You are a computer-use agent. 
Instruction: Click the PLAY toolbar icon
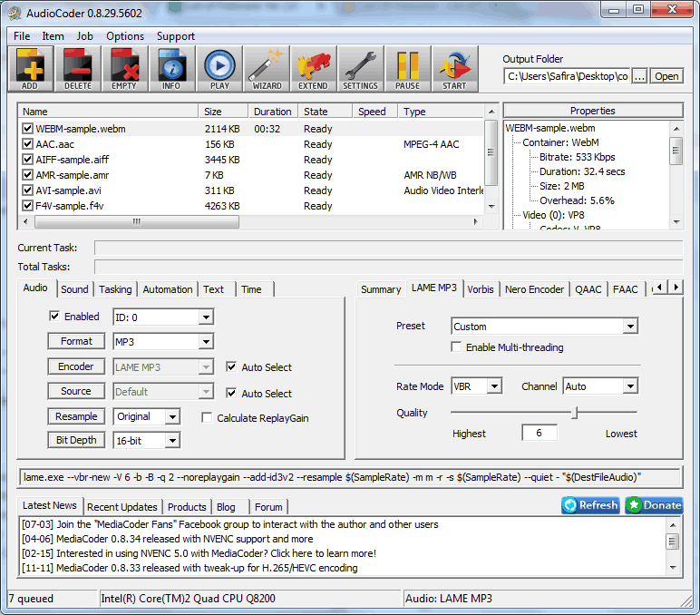219,69
